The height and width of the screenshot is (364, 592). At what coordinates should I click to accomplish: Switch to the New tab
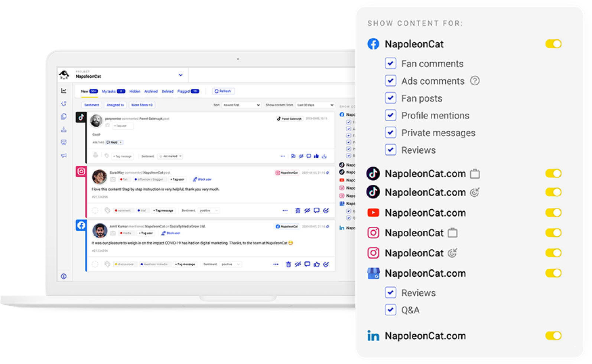89,91
